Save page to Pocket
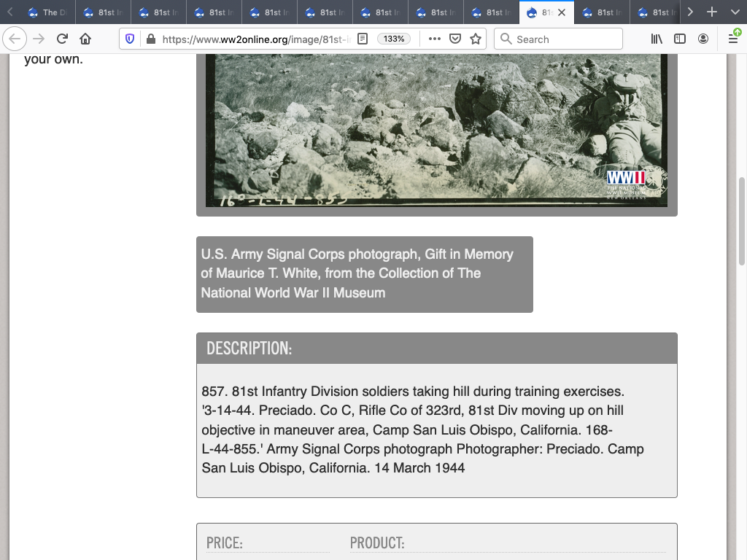The height and width of the screenshot is (560, 747). tap(455, 39)
